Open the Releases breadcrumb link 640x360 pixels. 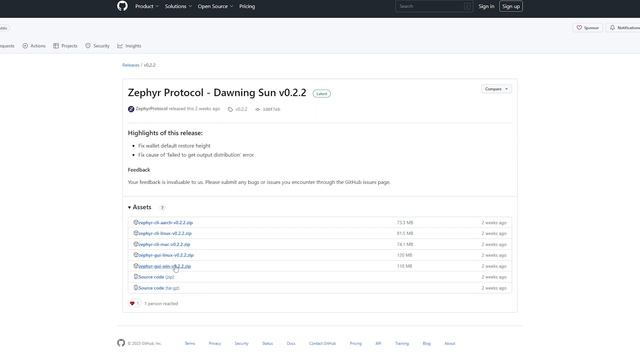(x=131, y=65)
